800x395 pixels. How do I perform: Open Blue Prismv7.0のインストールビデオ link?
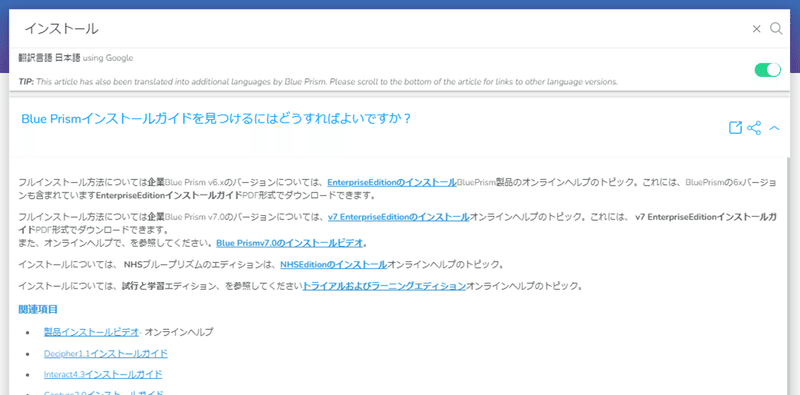[x=289, y=243]
